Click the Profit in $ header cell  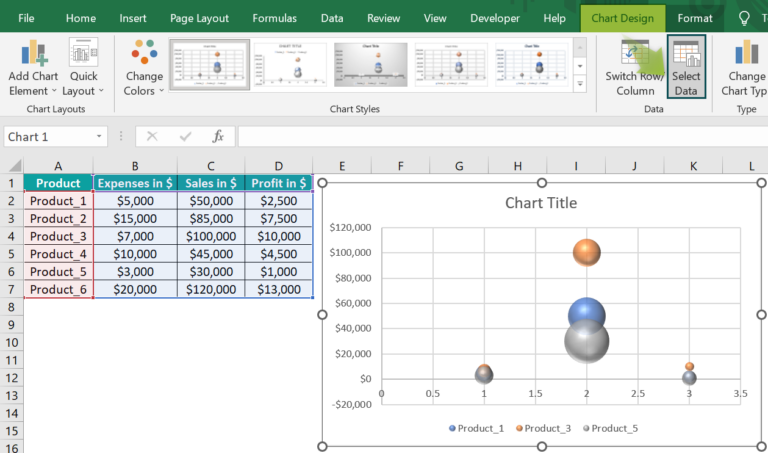(x=278, y=183)
